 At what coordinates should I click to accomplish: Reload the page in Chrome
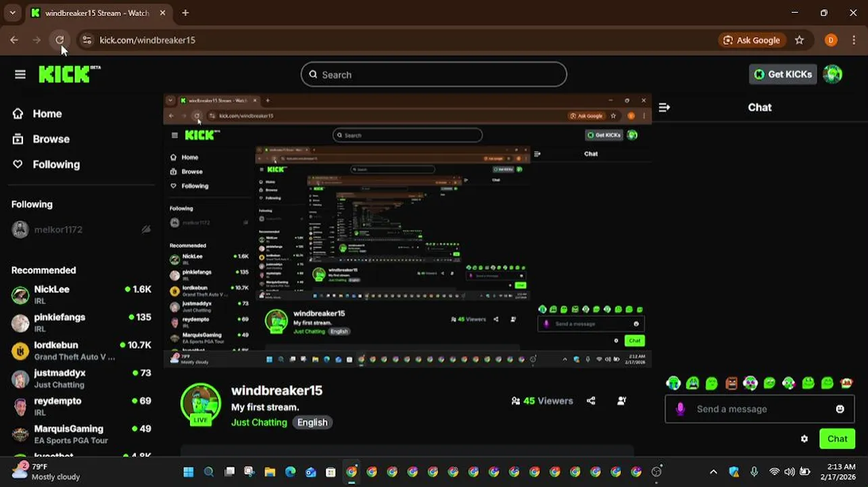pos(59,40)
